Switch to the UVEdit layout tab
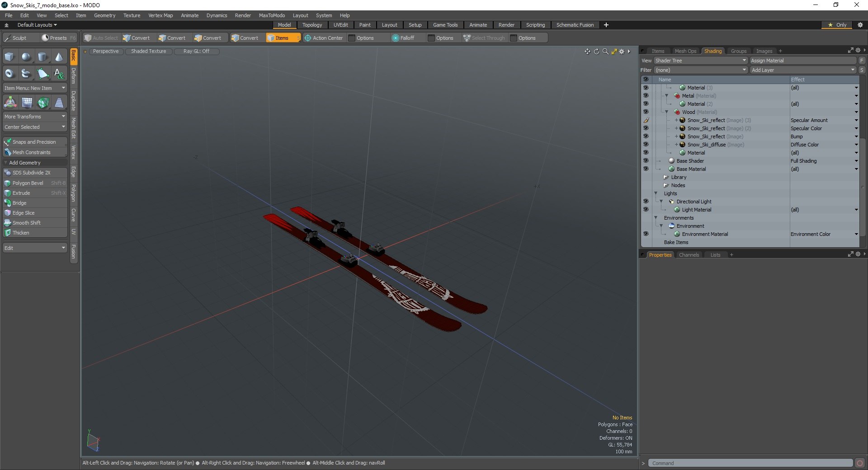 tap(340, 25)
